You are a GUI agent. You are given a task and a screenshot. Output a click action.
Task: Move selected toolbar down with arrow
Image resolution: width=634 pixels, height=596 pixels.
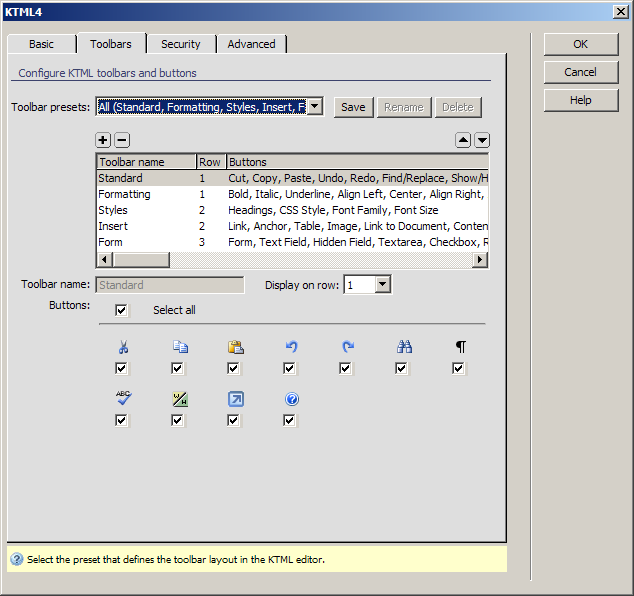(x=482, y=140)
